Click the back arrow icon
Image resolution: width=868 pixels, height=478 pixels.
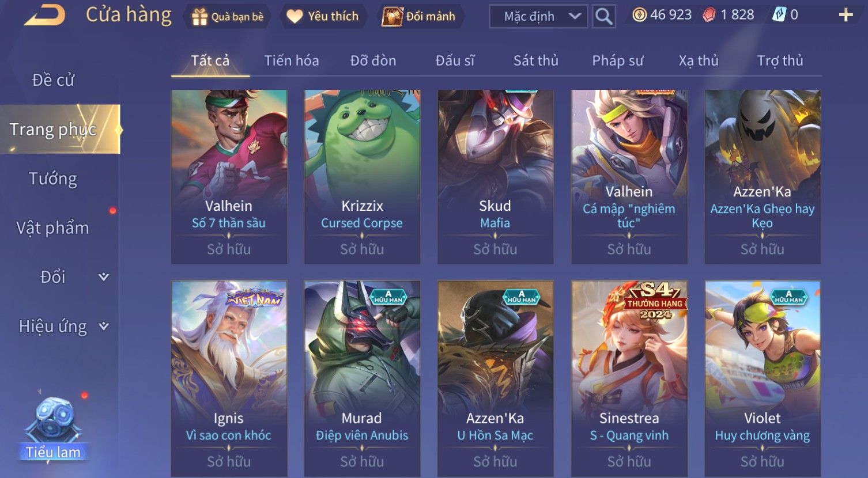(x=44, y=15)
